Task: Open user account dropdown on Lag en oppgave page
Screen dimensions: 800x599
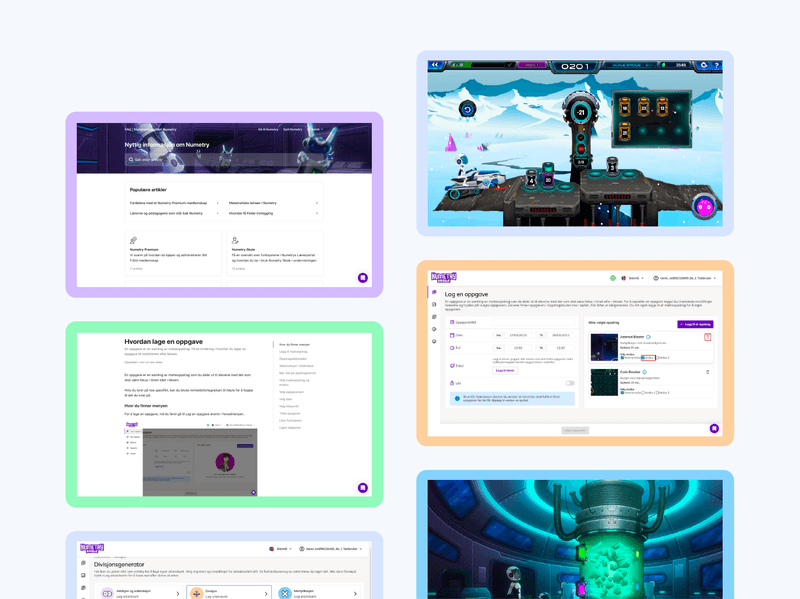Action: coord(685,278)
